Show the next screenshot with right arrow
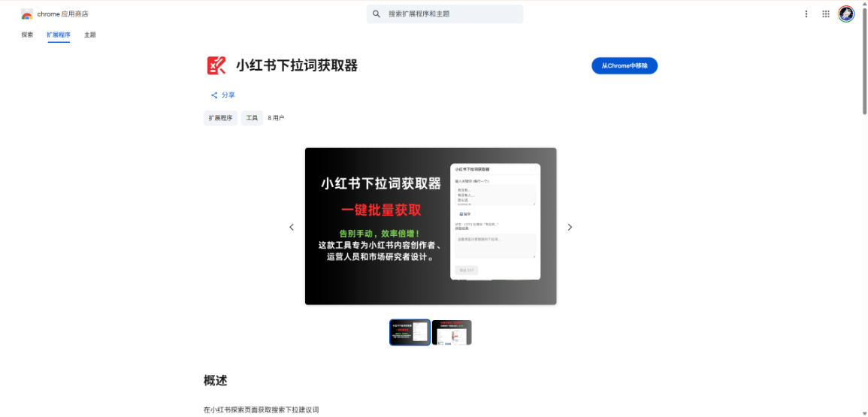This screenshot has width=868, height=417. (570, 227)
